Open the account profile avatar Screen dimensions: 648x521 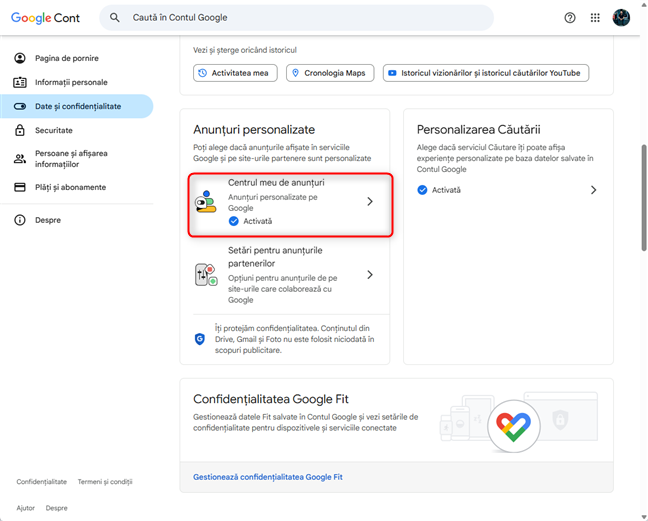621,17
